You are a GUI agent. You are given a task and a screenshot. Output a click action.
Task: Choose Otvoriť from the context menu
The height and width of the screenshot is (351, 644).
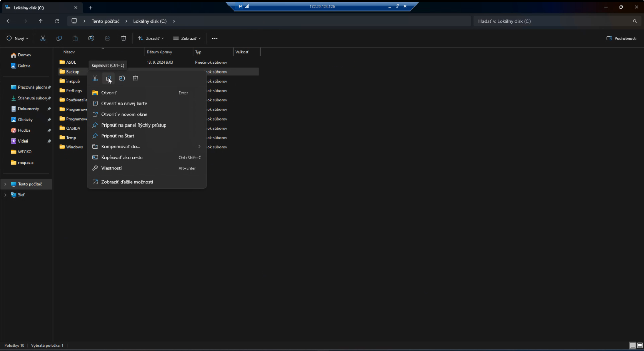pyautogui.click(x=147, y=93)
